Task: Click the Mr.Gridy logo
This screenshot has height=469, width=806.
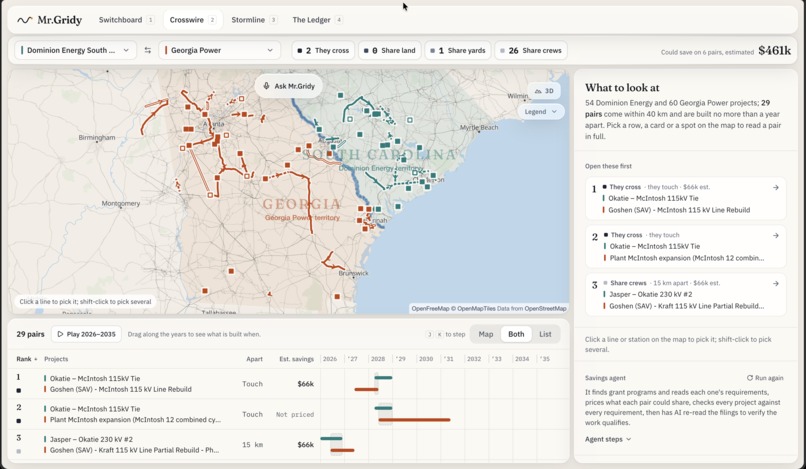Action: (x=49, y=20)
